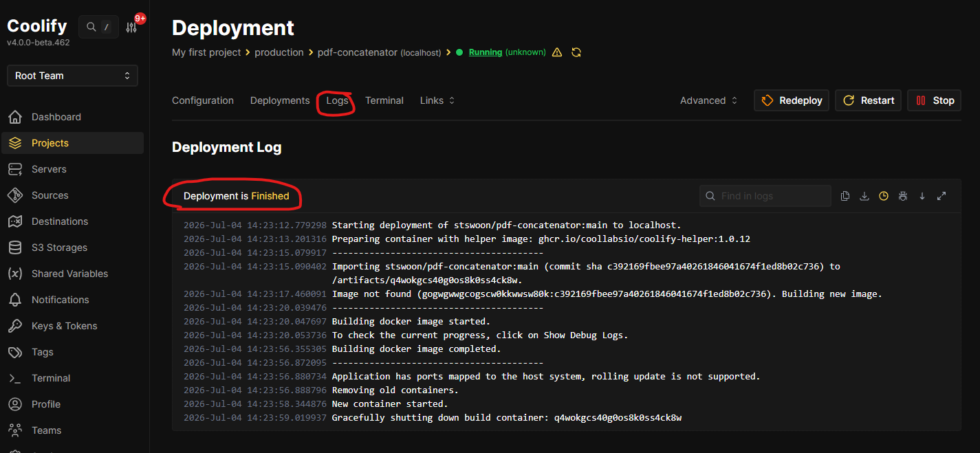Click the Tags label icon

(x=15, y=352)
